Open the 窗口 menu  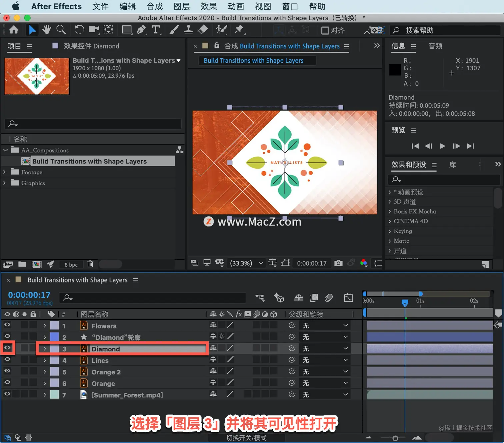pyautogui.click(x=290, y=6)
